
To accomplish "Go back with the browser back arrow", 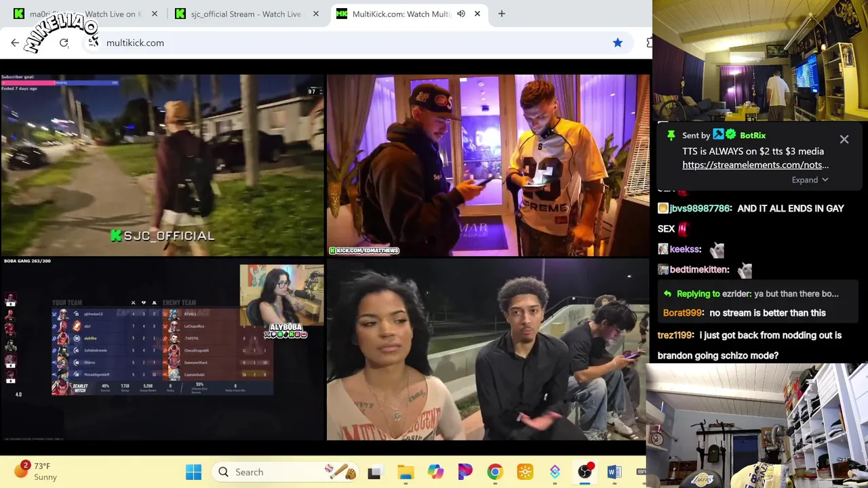I will [15, 43].
